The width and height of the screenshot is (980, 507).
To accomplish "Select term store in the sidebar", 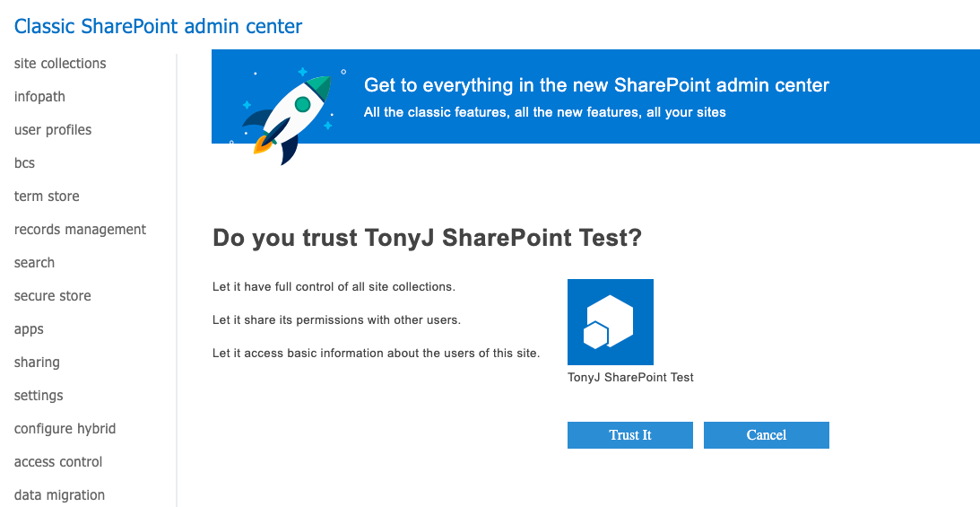I will [47, 197].
